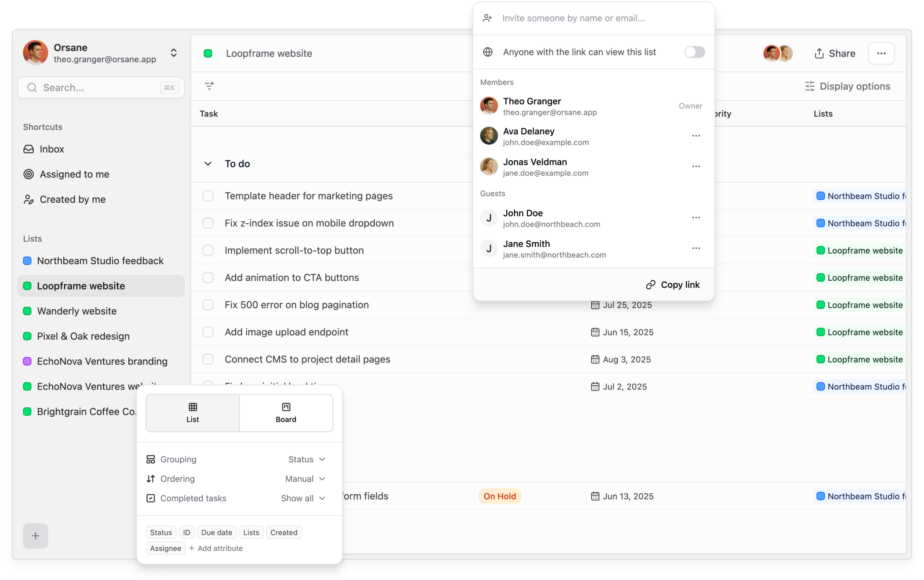
Task: Check off 'Template header for marketing pages'
Action: pyautogui.click(x=208, y=196)
